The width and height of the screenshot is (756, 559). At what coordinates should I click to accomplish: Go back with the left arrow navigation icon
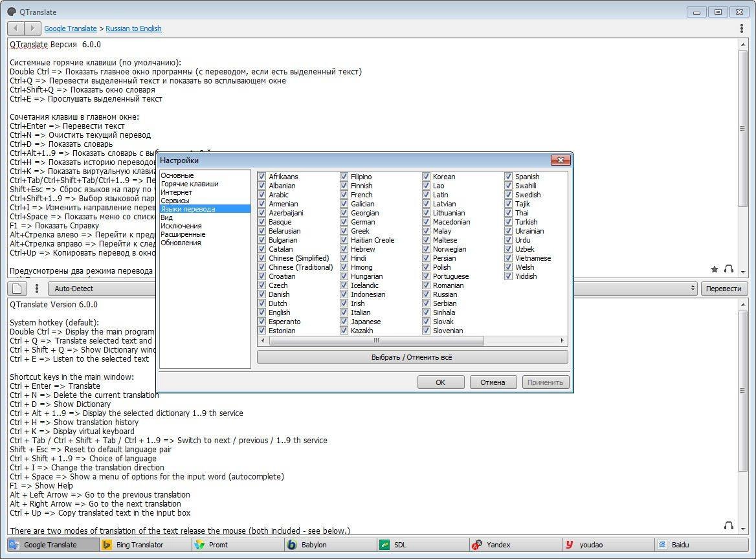(16, 28)
